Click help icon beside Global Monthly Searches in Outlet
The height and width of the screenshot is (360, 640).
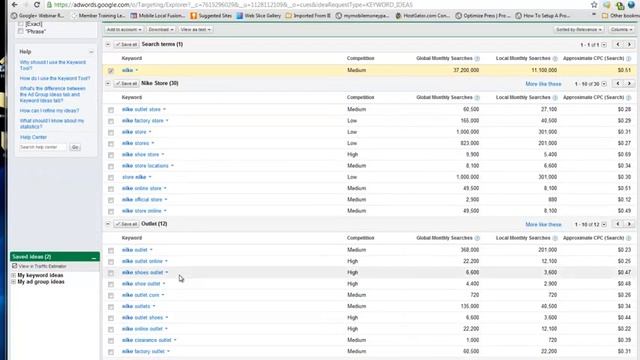477,238
